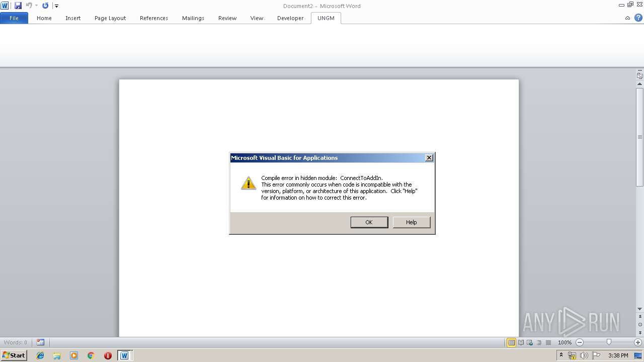The image size is (644, 362).
Task: Open the Developer tab
Action: (x=290, y=18)
